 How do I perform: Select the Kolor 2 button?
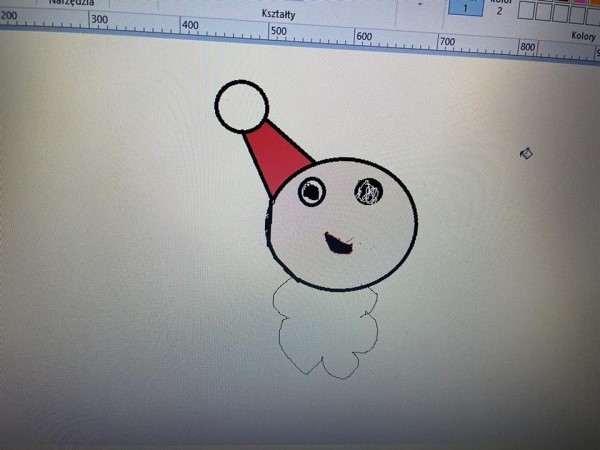coord(499,8)
